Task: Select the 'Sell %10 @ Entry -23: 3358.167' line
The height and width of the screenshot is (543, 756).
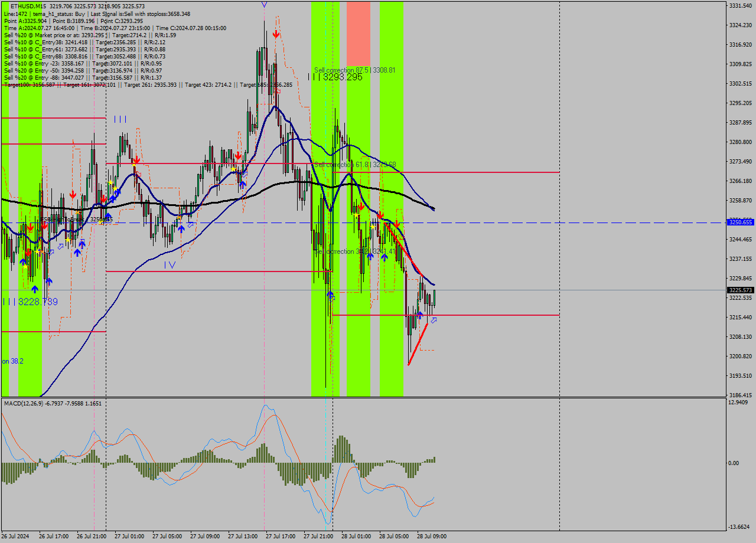Action: click(x=83, y=63)
